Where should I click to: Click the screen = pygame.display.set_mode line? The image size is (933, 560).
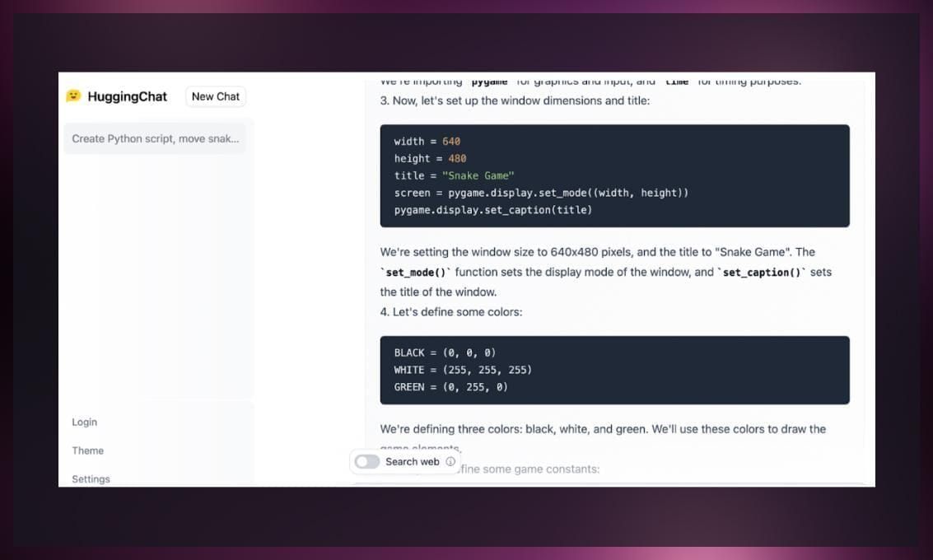tap(541, 193)
